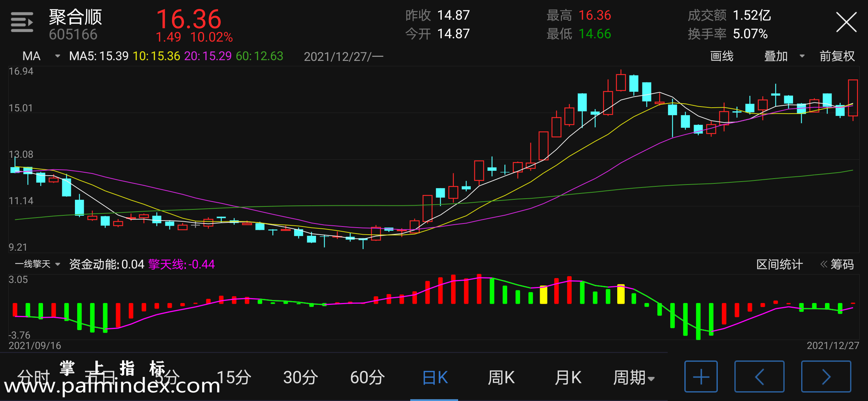Screen dimensions: 868x401
Task: Click the stock name 聚合顺
Action: (75, 17)
